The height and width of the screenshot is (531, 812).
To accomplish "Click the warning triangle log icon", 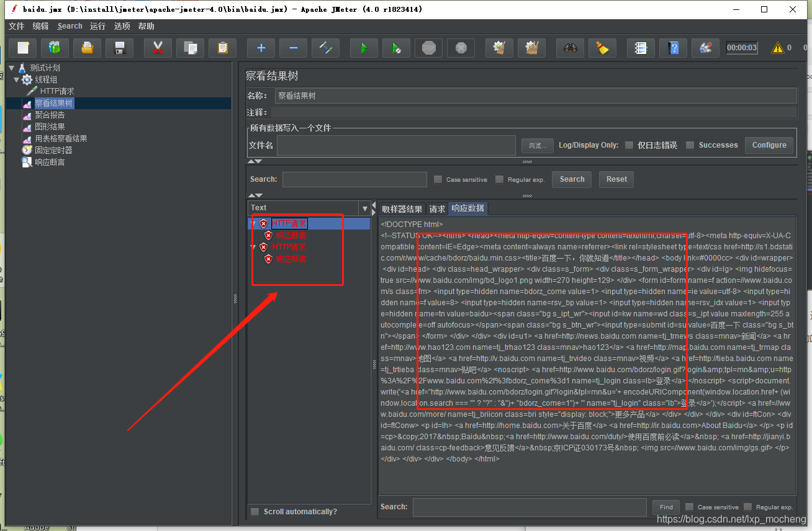I will point(777,48).
